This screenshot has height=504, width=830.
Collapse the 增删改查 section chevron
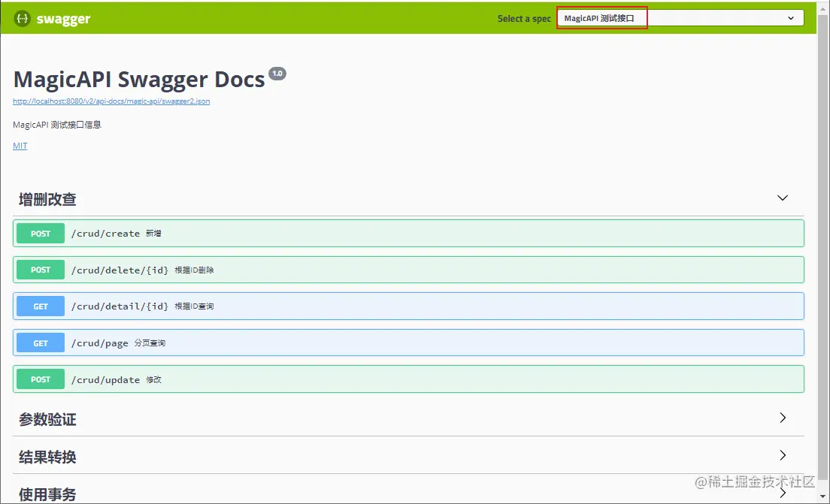pyautogui.click(x=783, y=198)
